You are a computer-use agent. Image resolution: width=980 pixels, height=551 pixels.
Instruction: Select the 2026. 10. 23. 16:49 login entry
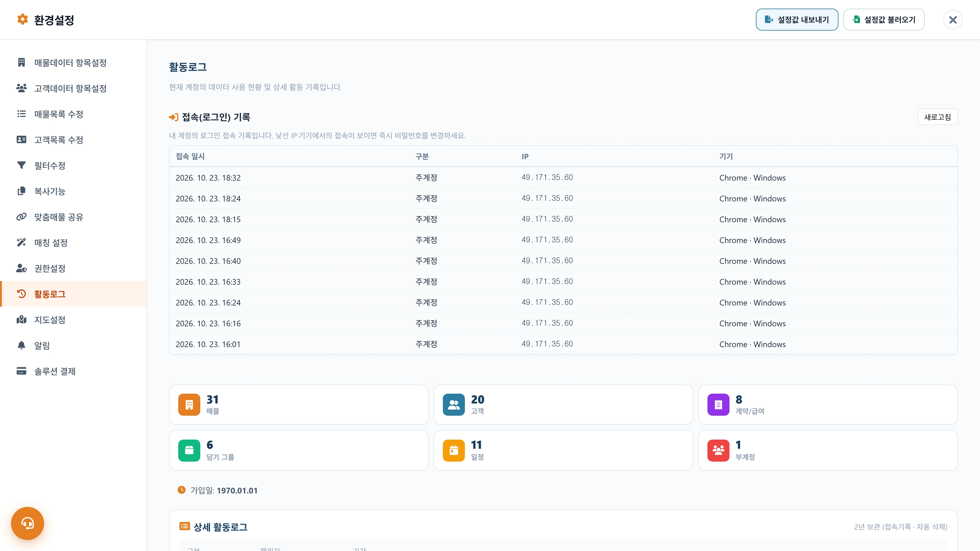[x=563, y=240]
